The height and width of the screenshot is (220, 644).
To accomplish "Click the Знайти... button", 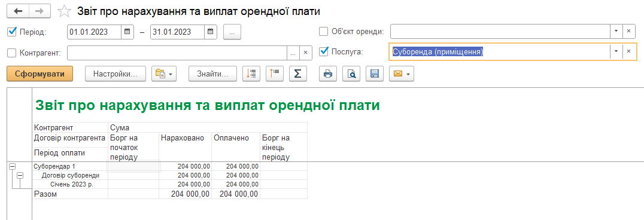I will pyautogui.click(x=212, y=74).
